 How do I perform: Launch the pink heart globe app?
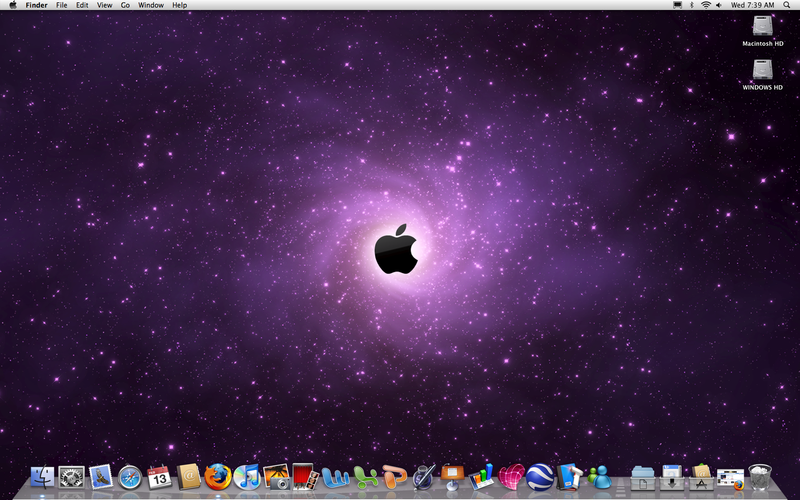pos(511,477)
